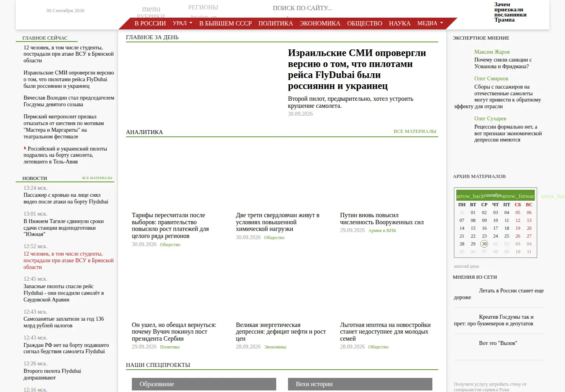The height and width of the screenshot is (392, 565).
Task: Open the 'menu' rubrics icon
Action: click(x=151, y=9)
